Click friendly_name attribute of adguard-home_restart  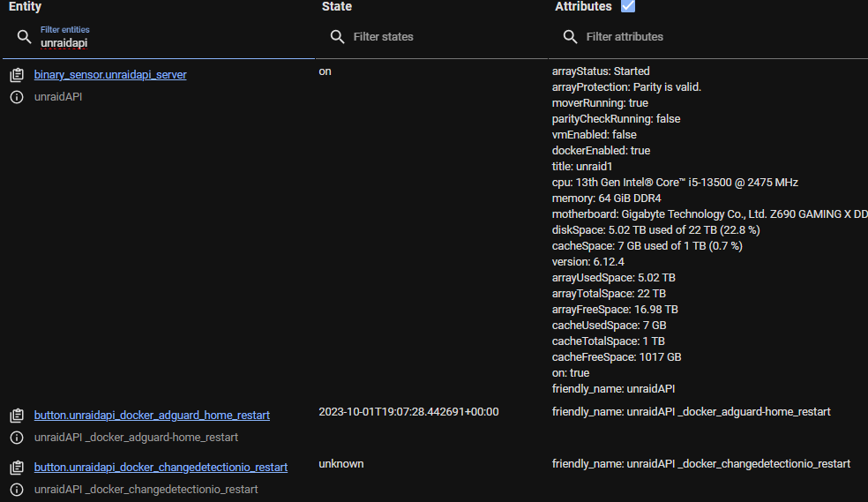[x=692, y=412]
